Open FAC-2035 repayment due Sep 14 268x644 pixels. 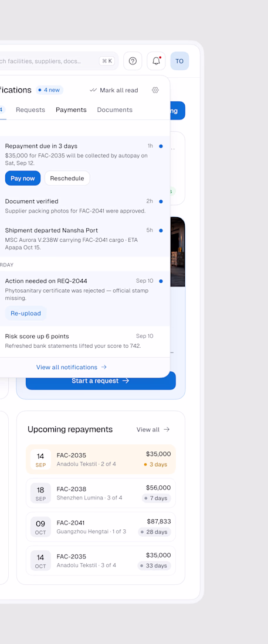click(x=101, y=459)
